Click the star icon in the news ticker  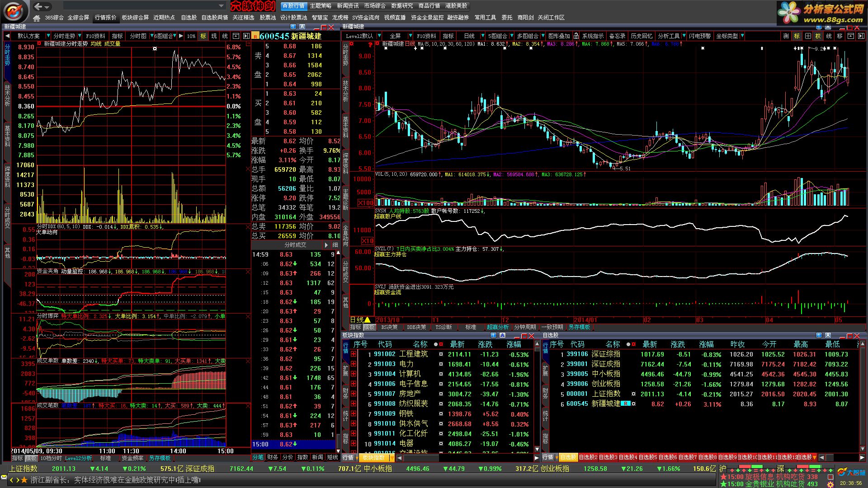point(24,480)
